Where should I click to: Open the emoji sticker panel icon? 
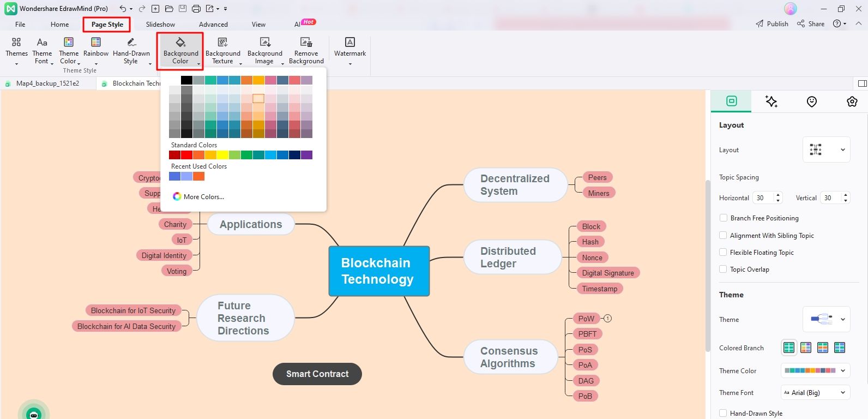point(812,101)
